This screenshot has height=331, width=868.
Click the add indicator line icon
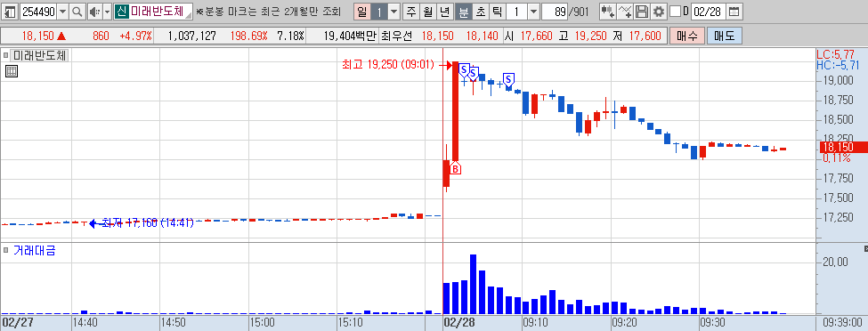coord(625,11)
